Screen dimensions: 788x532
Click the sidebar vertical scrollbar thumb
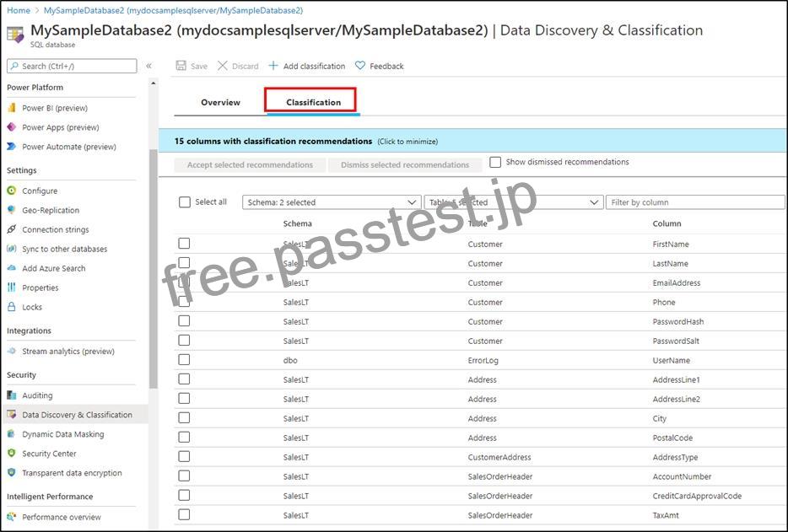tap(154, 269)
